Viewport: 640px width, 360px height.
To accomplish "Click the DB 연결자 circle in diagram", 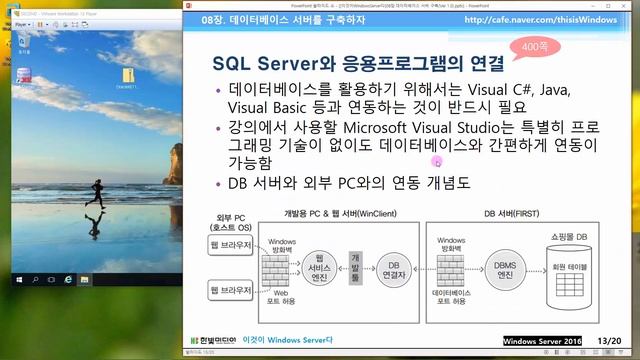I will click(393, 270).
